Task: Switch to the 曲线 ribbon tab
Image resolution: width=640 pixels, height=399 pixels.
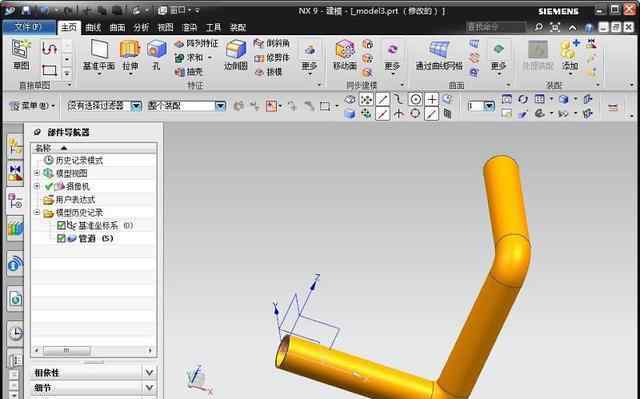Action: (93, 28)
